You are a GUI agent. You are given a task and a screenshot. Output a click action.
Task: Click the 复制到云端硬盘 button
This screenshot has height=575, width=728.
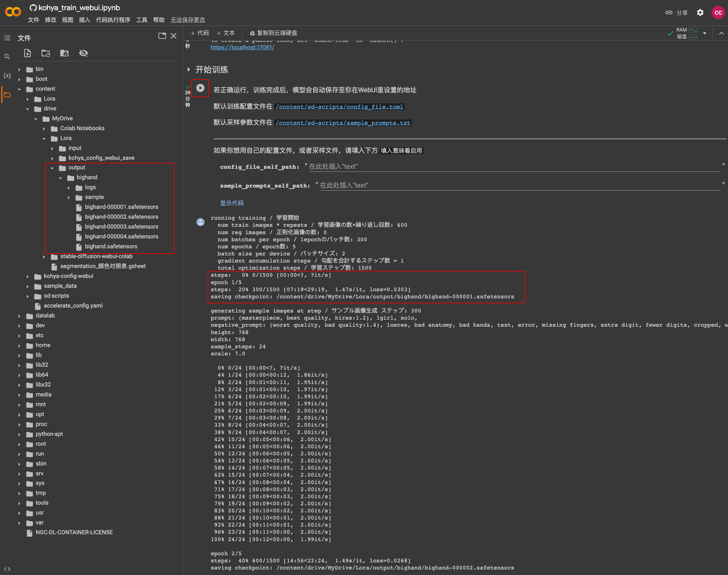click(273, 33)
